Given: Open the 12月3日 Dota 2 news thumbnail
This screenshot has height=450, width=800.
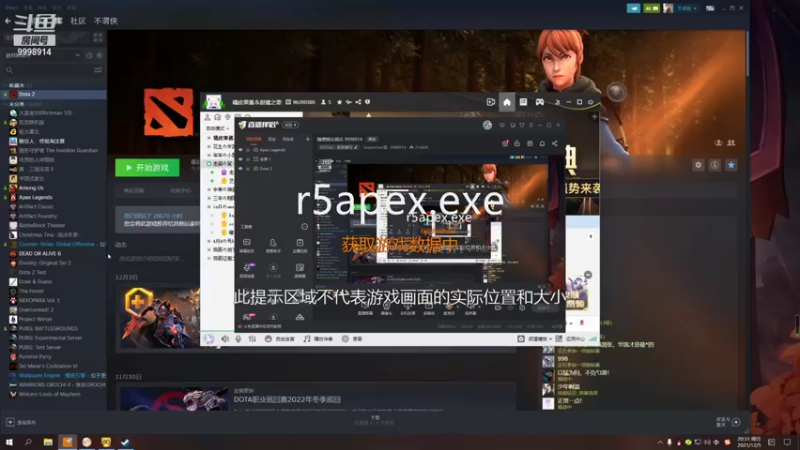Looking at the screenshot, I should tap(160, 317).
